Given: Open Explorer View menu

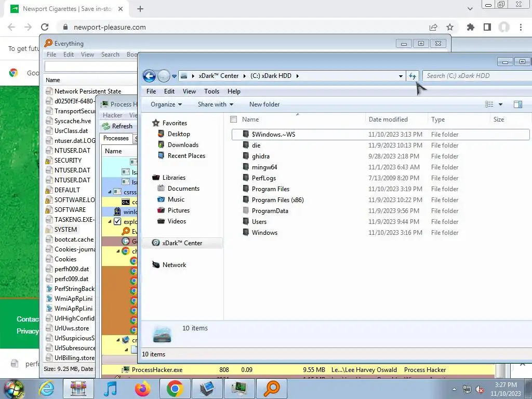Looking at the screenshot, I should (189, 91).
